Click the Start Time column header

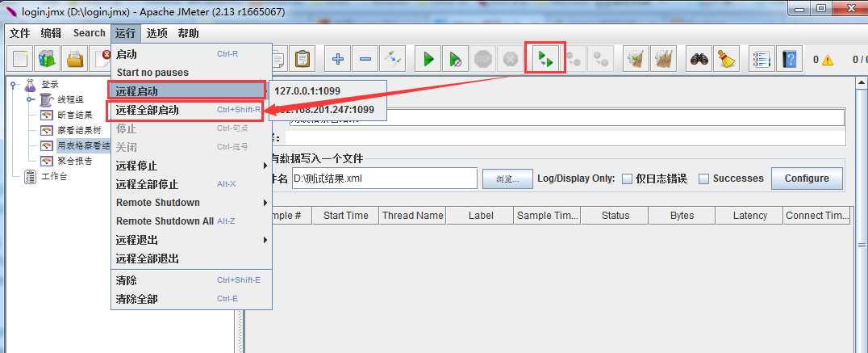point(345,216)
